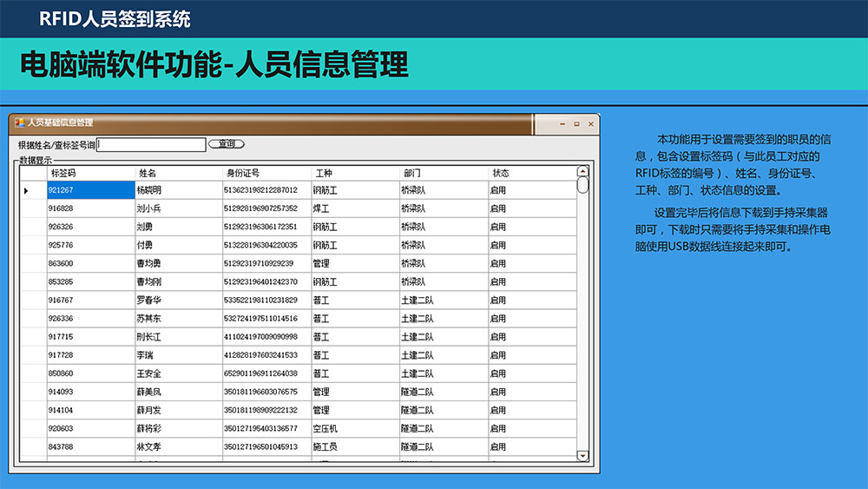Click the 工种 column header

(x=355, y=173)
